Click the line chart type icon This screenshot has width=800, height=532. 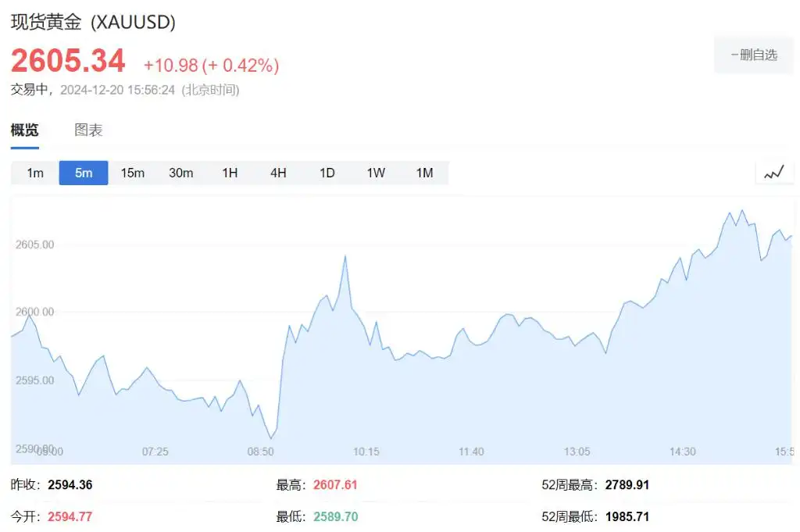point(773,173)
